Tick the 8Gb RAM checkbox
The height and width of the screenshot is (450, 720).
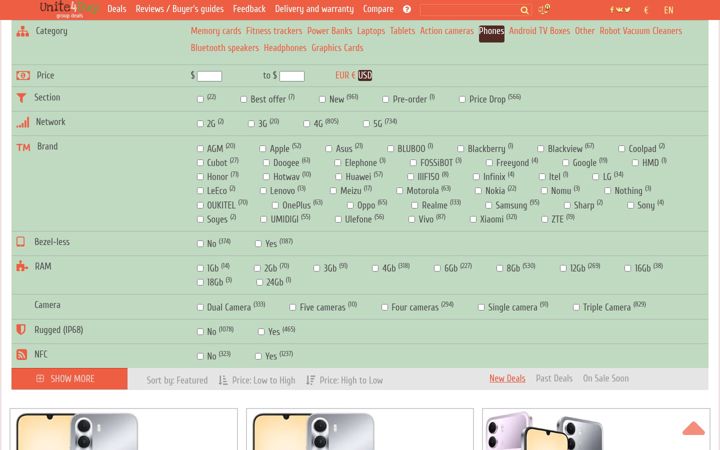[499, 268]
